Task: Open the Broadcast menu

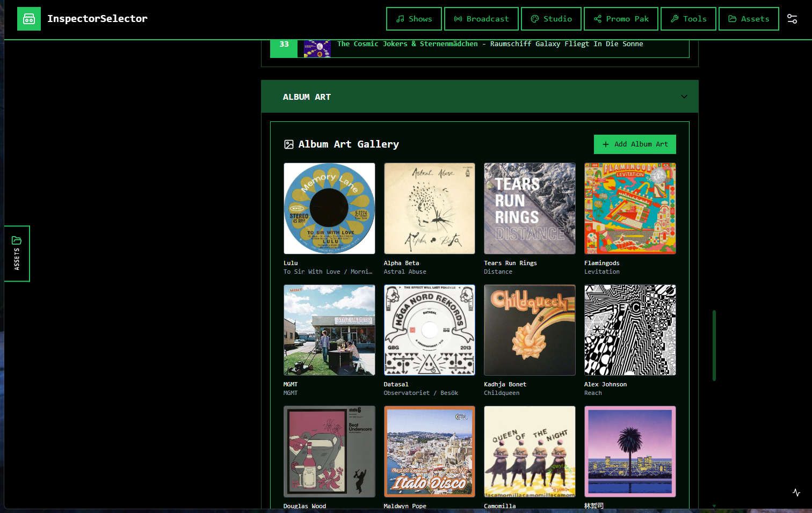Action: click(x=481, y=19)
